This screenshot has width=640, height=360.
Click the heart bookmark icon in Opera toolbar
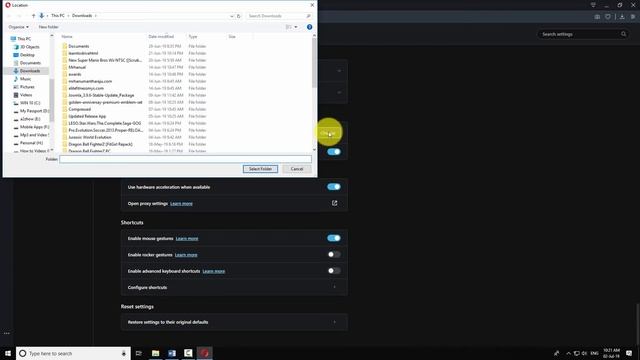coord(608,17)
